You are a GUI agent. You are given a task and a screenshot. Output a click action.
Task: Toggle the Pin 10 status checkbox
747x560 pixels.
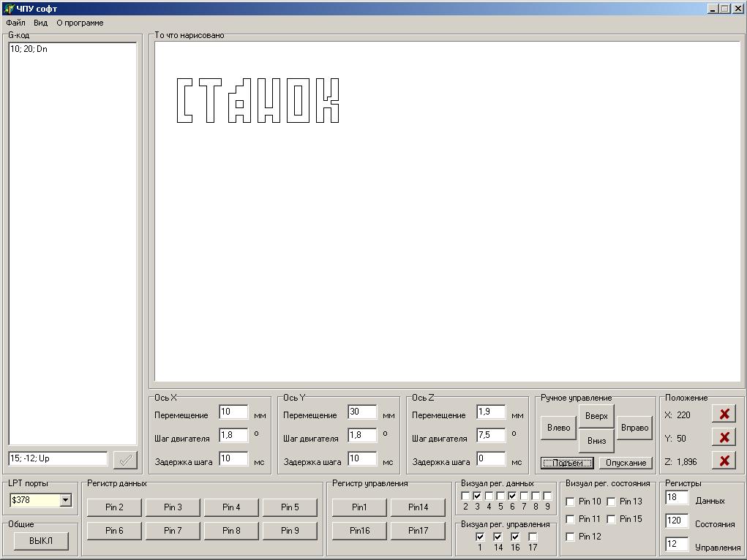click(x=571, y=502)
